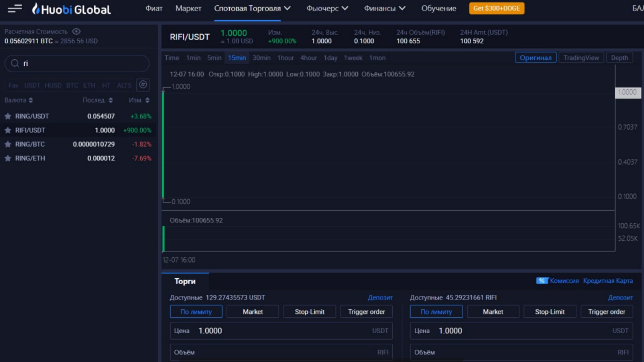Toggle the RIFI/USDT favorite star
Screen dimensions: 644x362
coord(8,130)
